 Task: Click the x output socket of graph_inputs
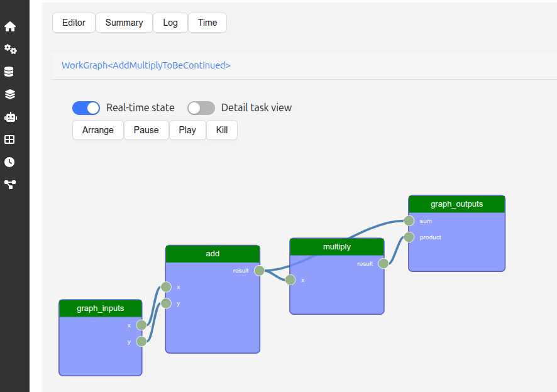click(x=141, y=325)
